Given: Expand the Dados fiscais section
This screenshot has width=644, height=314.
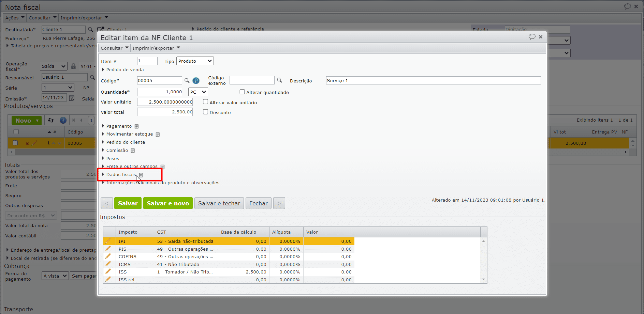Looking at the screenshot, I should pyautogui.click(x=121, y=175).
